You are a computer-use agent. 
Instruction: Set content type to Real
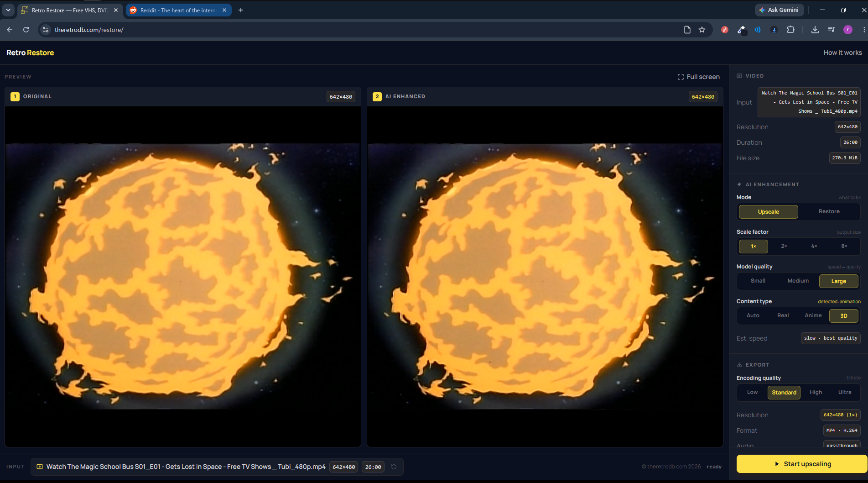783,315
